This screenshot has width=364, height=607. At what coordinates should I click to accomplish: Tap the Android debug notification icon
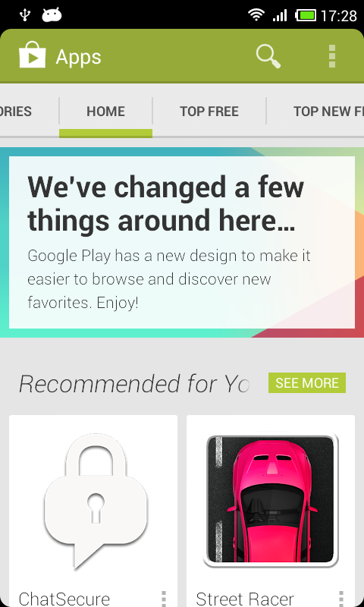click(52, 15)
